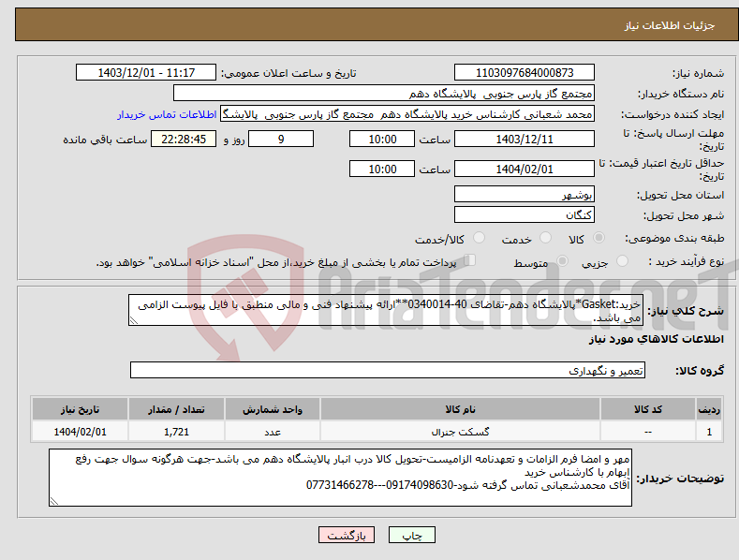Click the کد کالا column header

648,409
